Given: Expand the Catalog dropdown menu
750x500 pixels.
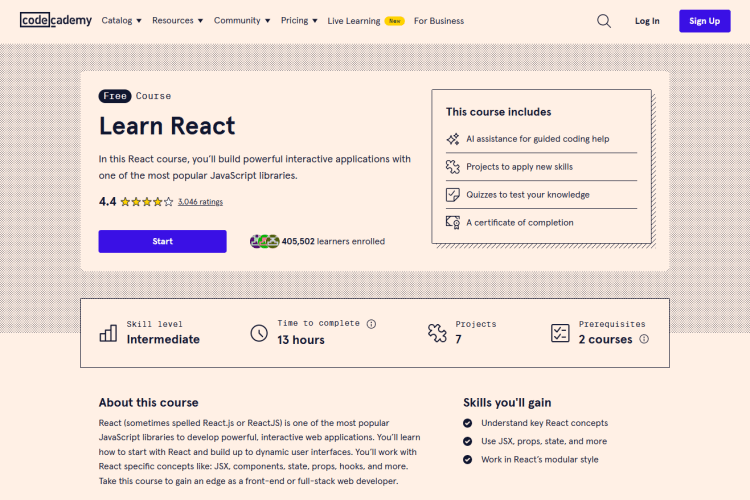Looking at the screenshot, I should click(x=121, y=21).
